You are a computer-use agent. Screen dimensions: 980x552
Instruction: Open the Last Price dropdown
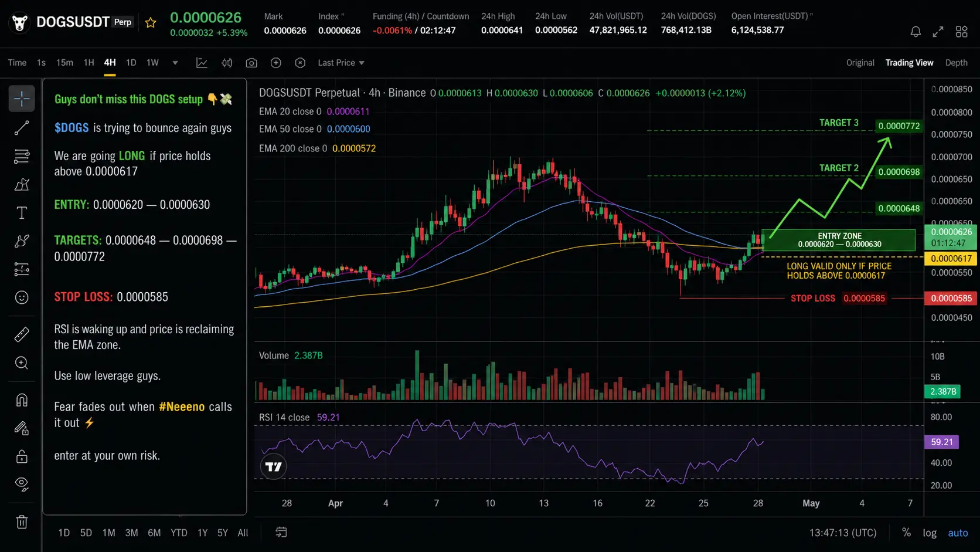click(x=341, y=63)
